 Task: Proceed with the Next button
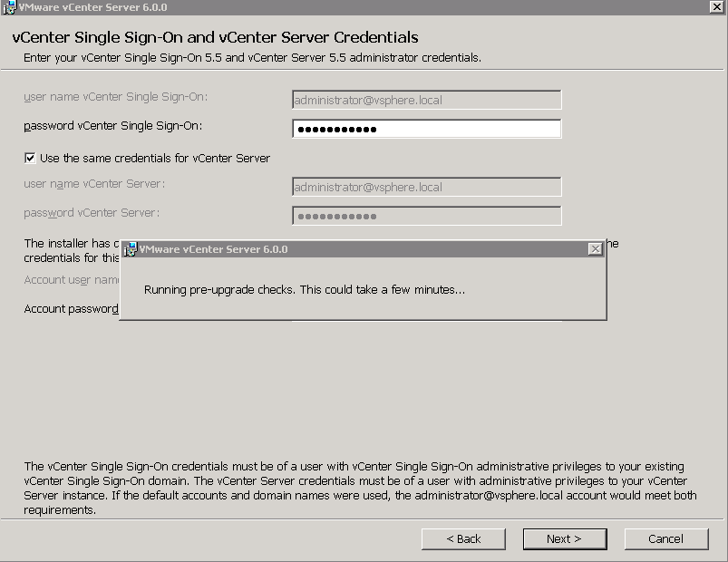click(x=564, y=538)
